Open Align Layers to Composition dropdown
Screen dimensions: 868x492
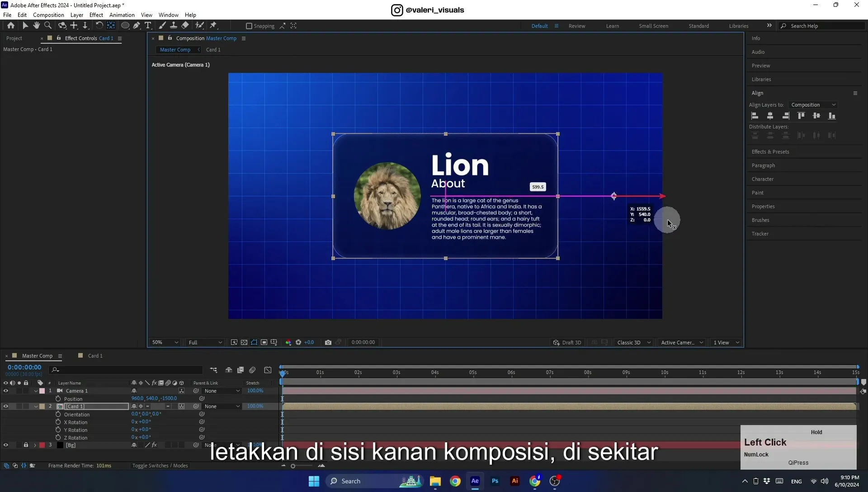pos(813,105)
